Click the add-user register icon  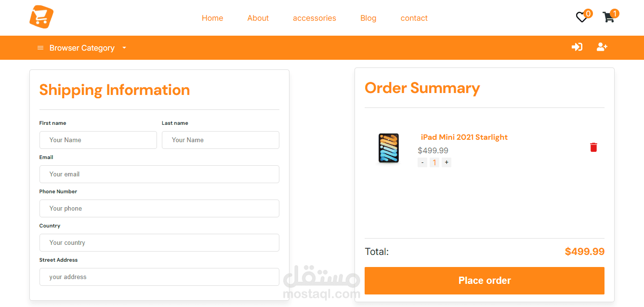coord(602,47)
